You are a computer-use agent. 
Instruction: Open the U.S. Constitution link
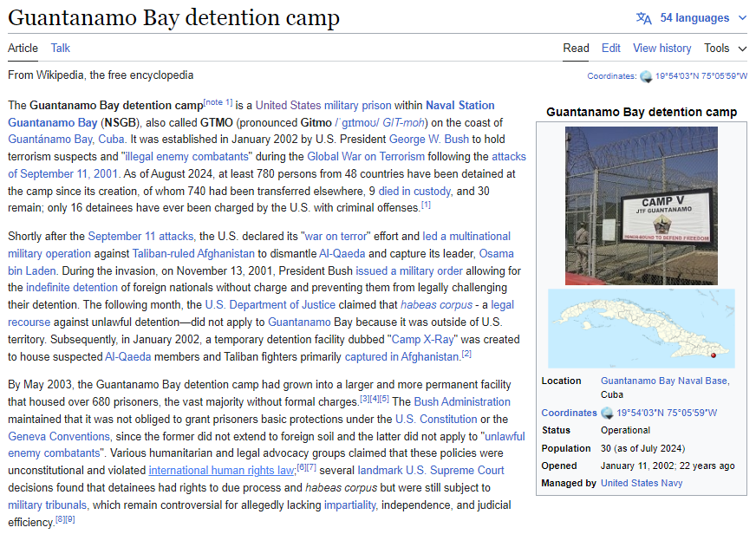coord(436,420)
